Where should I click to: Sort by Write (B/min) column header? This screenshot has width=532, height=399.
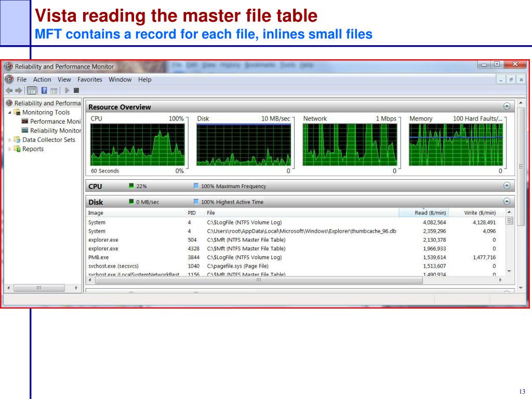477,212
